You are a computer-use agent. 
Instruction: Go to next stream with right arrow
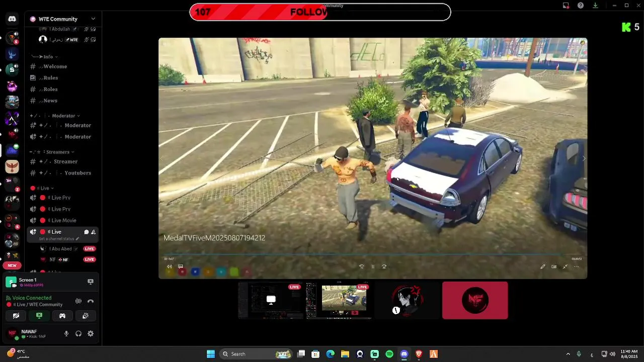584,158
